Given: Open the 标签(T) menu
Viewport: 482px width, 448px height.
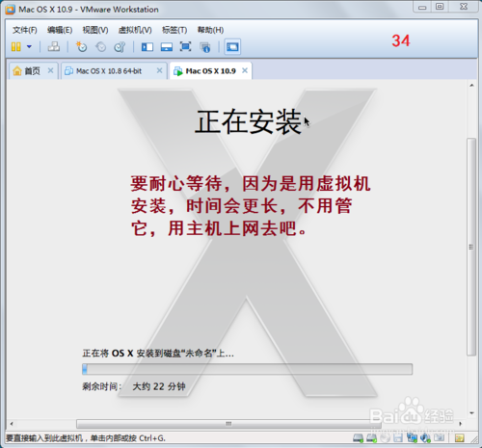Looking at the screenshot, I should tap(174, 30).
